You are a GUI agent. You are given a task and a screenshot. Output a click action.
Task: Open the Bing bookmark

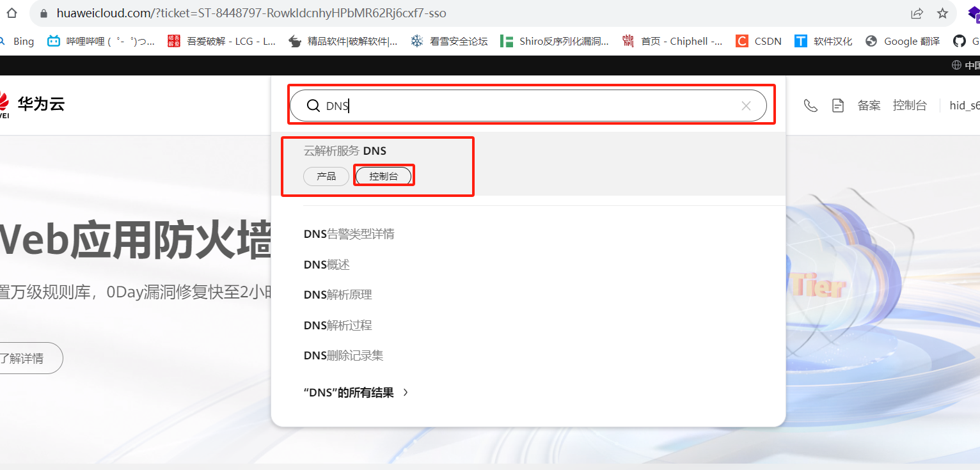pos(18,41)
